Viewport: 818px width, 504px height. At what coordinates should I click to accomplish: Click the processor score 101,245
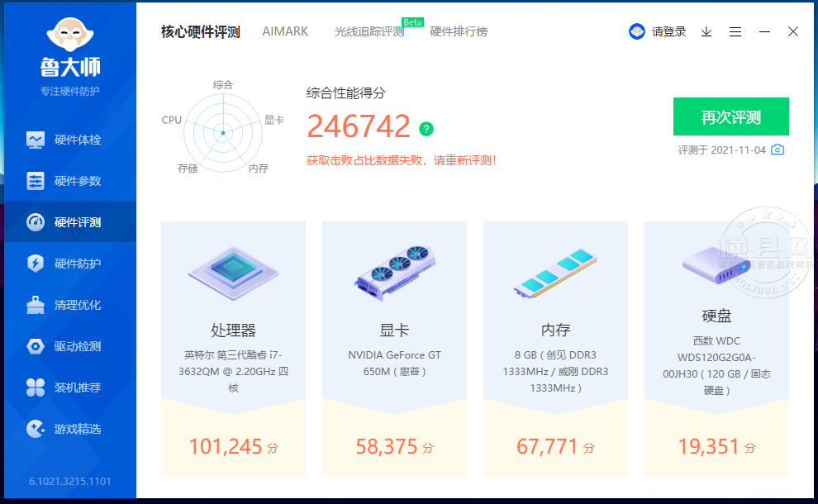pos(233,447)
